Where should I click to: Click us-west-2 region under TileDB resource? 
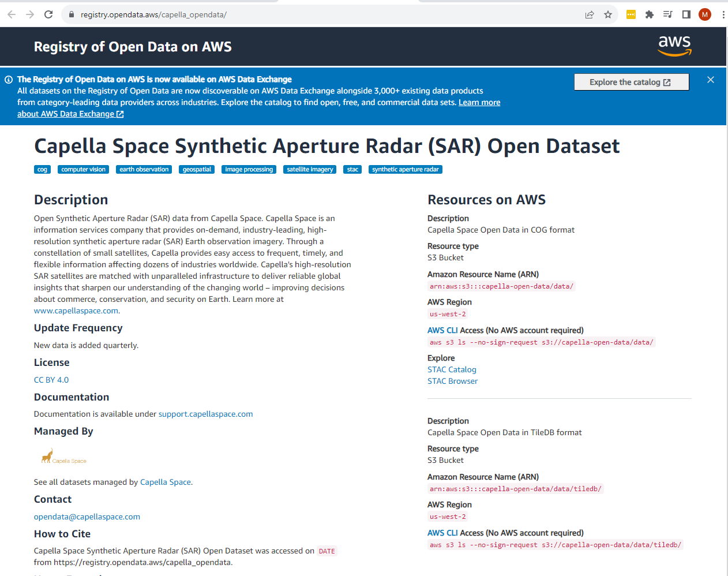tap(448, 517)
